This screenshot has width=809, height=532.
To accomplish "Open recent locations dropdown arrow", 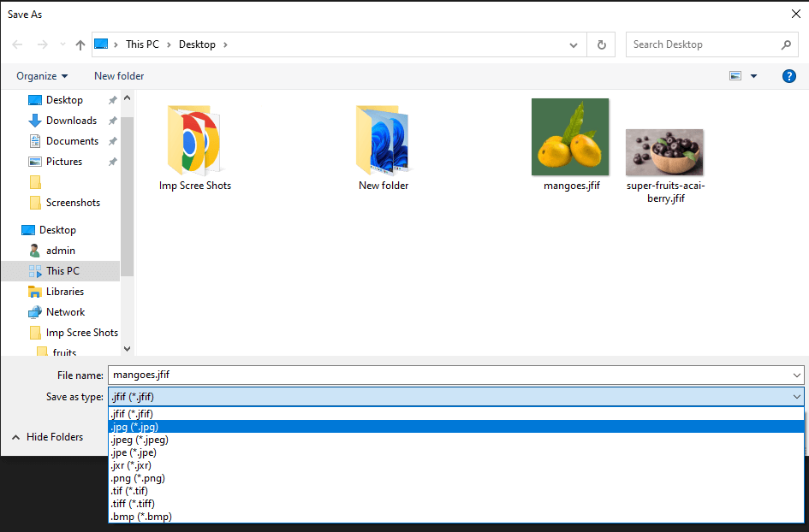I will tap(62, 44).
